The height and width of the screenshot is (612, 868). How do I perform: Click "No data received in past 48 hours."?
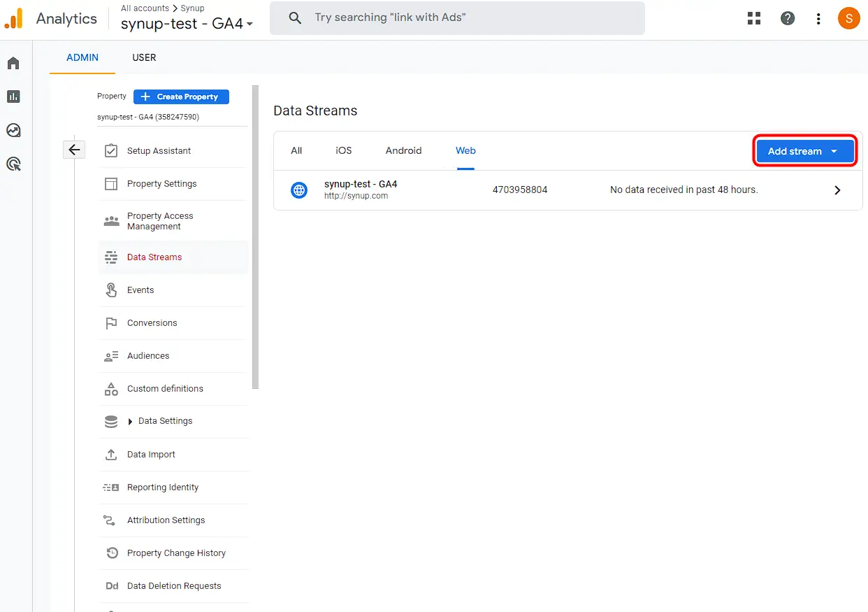pyautogui.click(x=684, y=190)
